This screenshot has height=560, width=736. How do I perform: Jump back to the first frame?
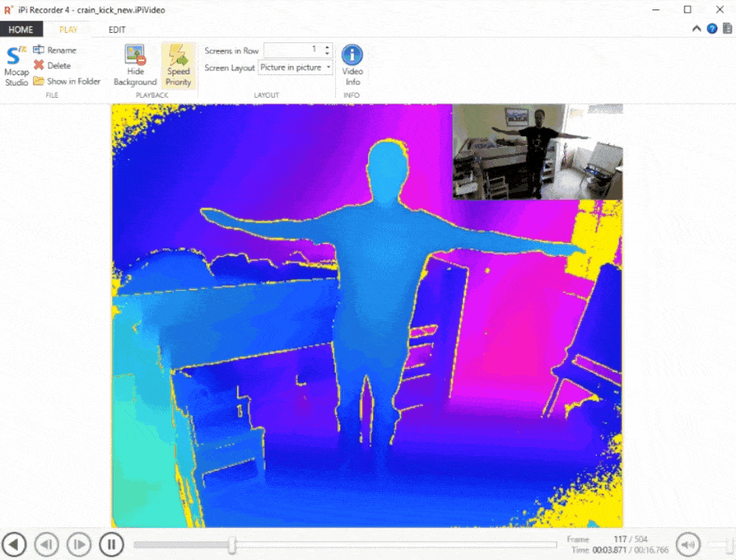14,544
